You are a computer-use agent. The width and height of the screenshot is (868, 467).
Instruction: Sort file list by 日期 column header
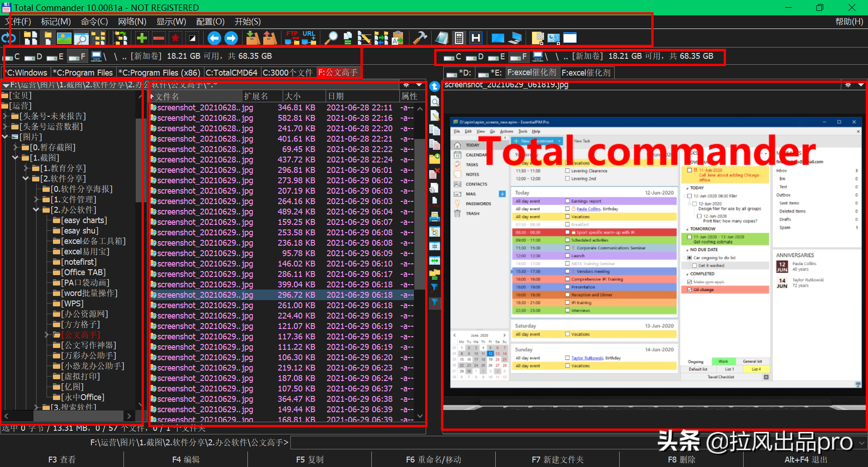click(362, 96)
